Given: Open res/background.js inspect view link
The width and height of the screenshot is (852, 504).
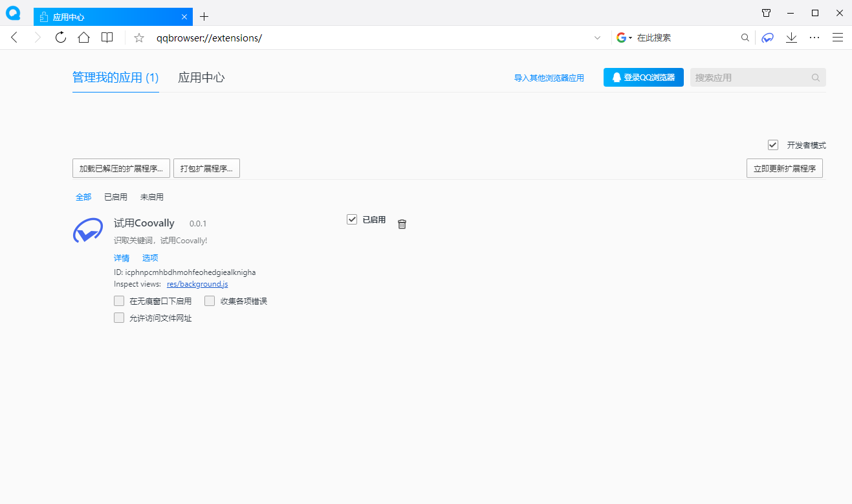Looking at the screenshot, I should [197, 283].
